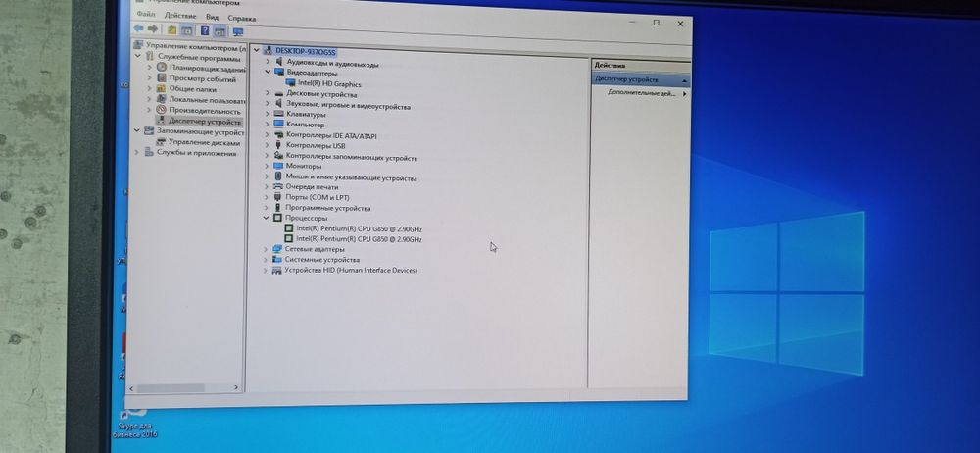Click the disk icon of Управление дисками
The width and height of the screenshot is (980, 453).
(161, 141)
